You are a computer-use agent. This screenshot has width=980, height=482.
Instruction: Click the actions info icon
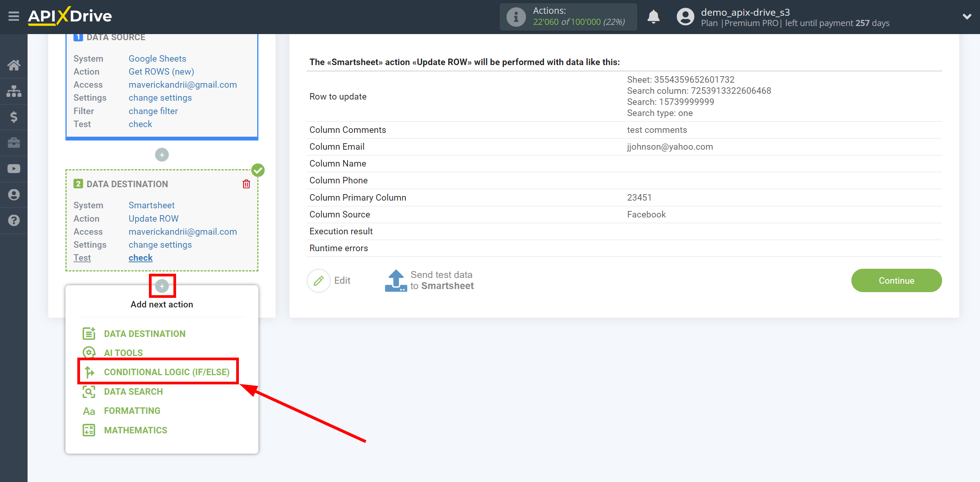pos(516,17)
